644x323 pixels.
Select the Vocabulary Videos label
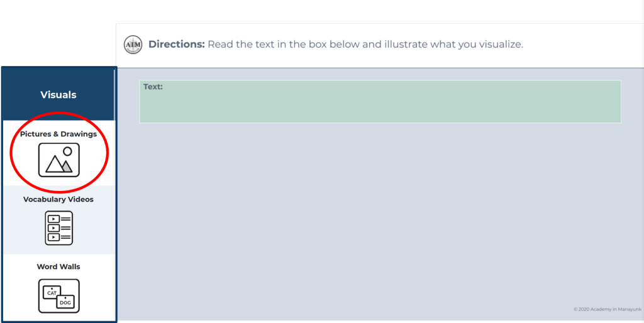[x=58, y=199]
